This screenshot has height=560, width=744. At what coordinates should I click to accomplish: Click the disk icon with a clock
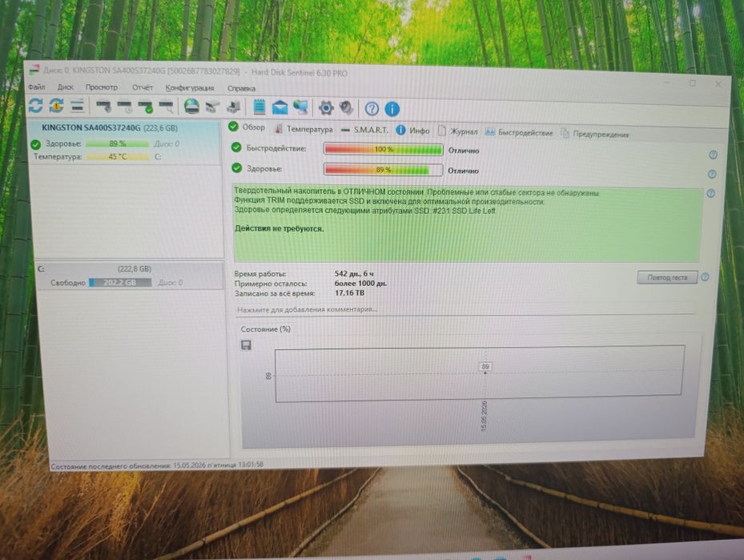125,107
